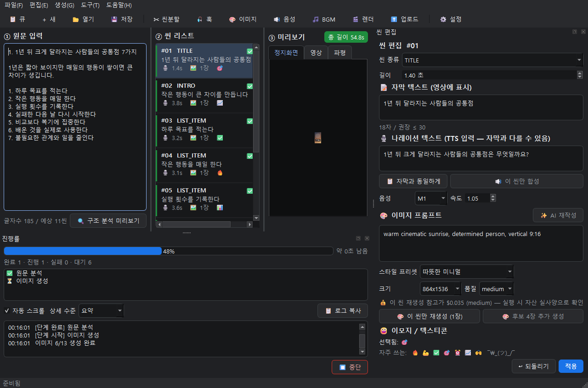Create a new project with 새

pos(49,19)
